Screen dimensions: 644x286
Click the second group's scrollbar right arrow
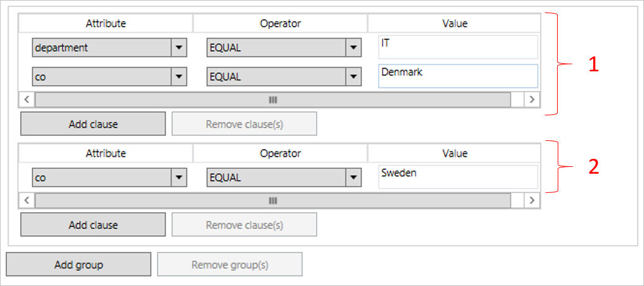click(x=532, y=200)
